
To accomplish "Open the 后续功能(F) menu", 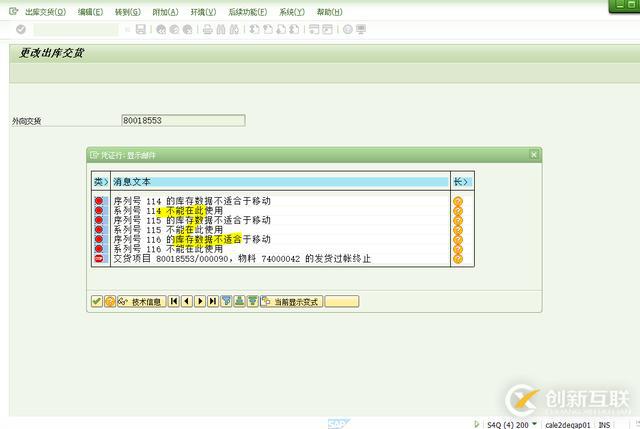I will [x=248, y=12].
